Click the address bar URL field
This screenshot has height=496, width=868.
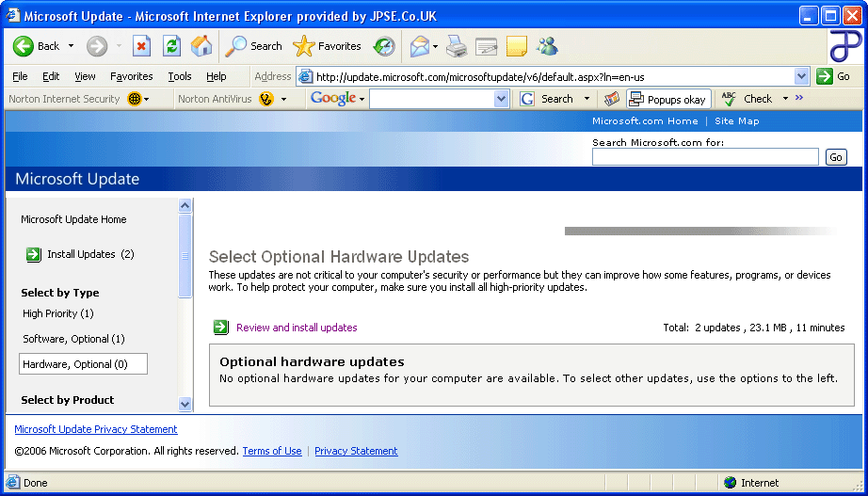tap(554, 77)
